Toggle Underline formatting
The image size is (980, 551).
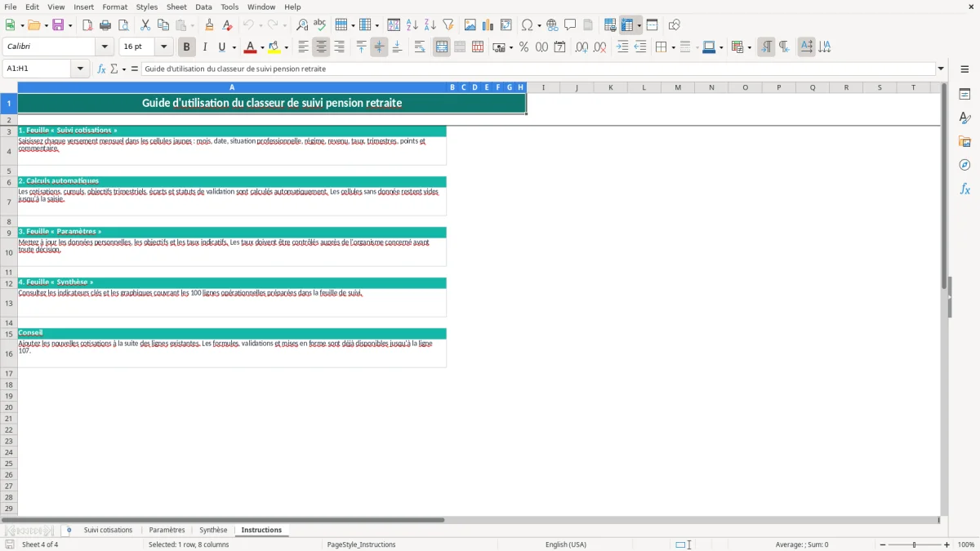[x=221, y=47]
